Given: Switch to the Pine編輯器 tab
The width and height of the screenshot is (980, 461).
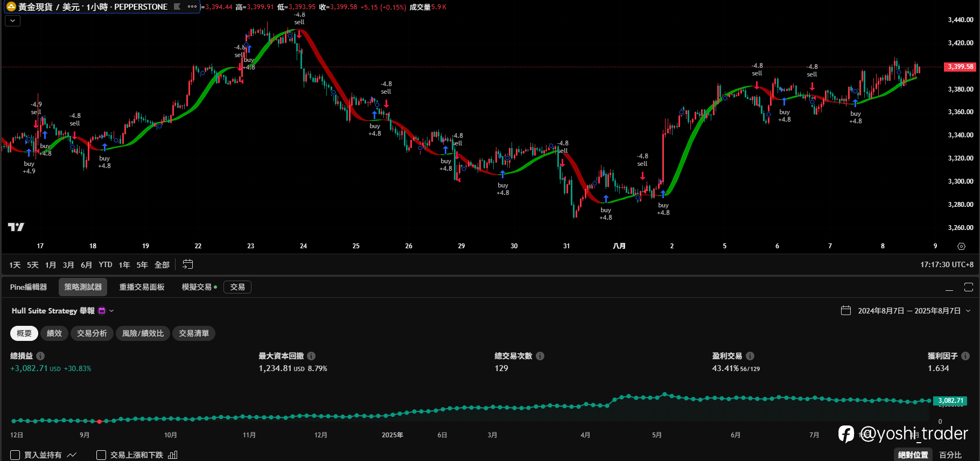Looking at the screenshot, I should tap(29, 287).
